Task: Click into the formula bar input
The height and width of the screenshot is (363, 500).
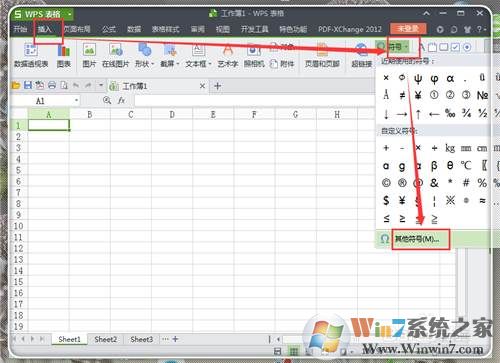Action: click(255, 100)
